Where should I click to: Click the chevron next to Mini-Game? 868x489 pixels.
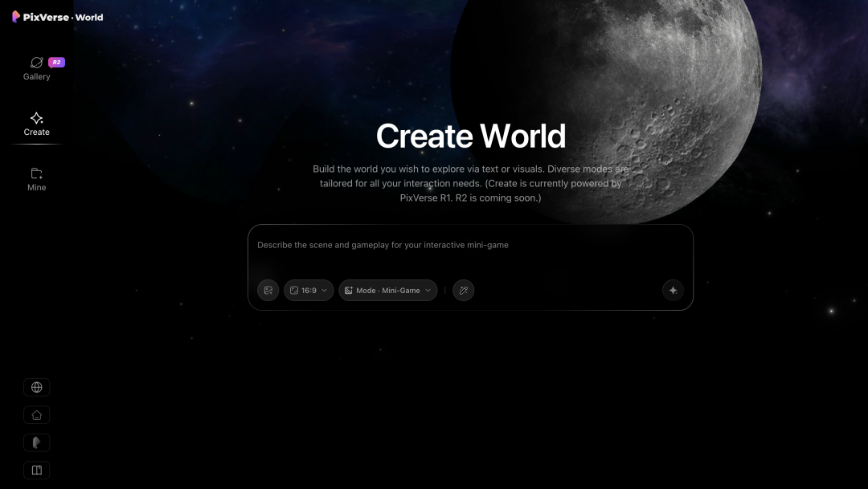tap(428, 291)
